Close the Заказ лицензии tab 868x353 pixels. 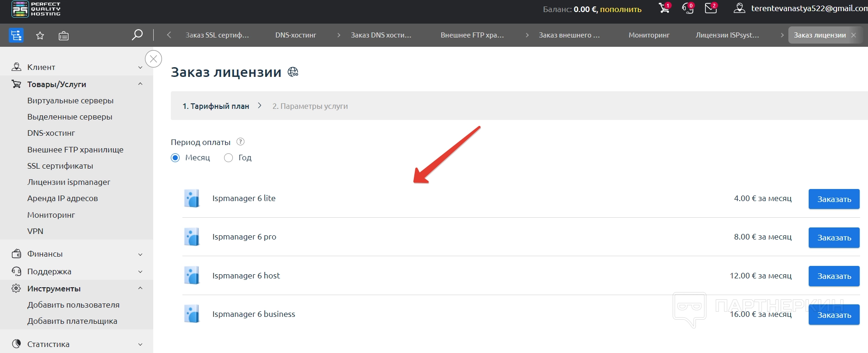[854, 35]
